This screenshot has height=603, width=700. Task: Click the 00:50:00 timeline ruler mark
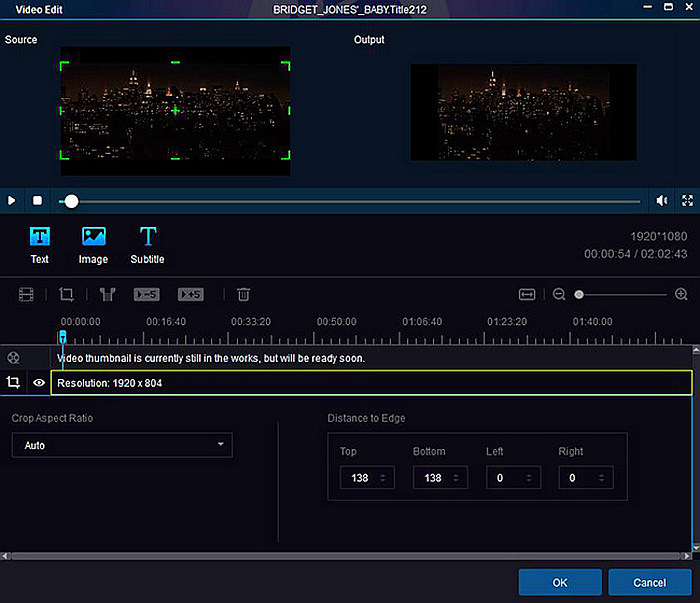click(336, 321)
